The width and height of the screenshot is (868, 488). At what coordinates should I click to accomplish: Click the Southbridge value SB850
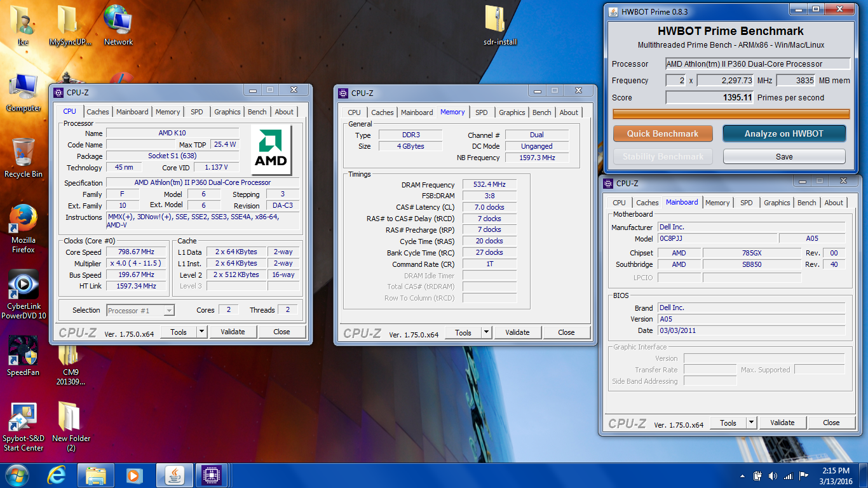click(x=752, y=264)
